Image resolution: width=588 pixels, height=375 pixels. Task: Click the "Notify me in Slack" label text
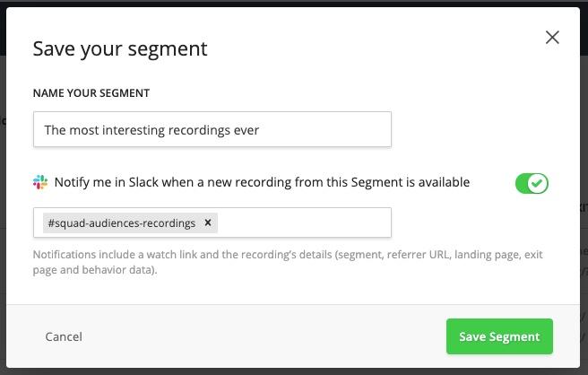click(x=262, y=182)
